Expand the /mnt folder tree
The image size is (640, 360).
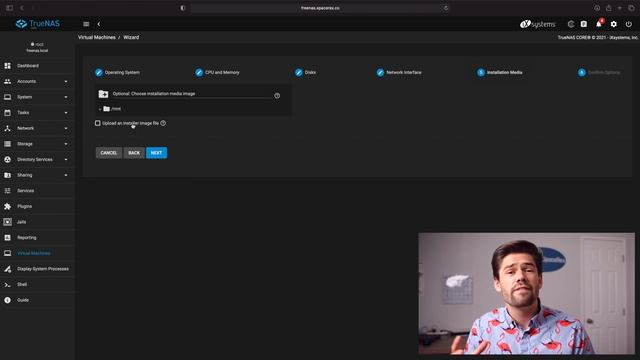point(100,109)
